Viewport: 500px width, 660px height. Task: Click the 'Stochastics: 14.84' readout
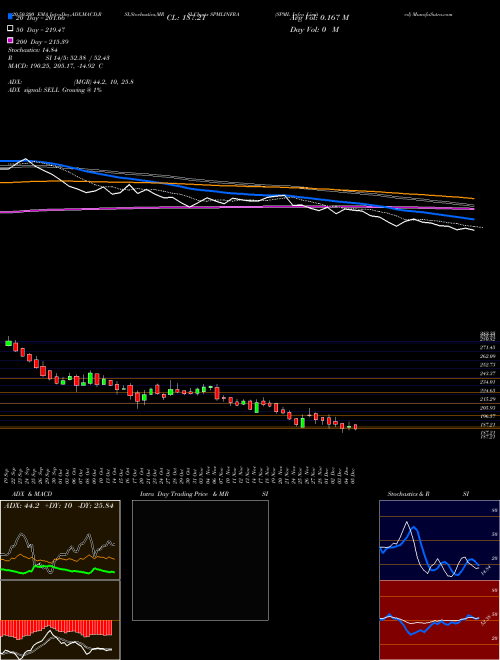click(33, 50)
